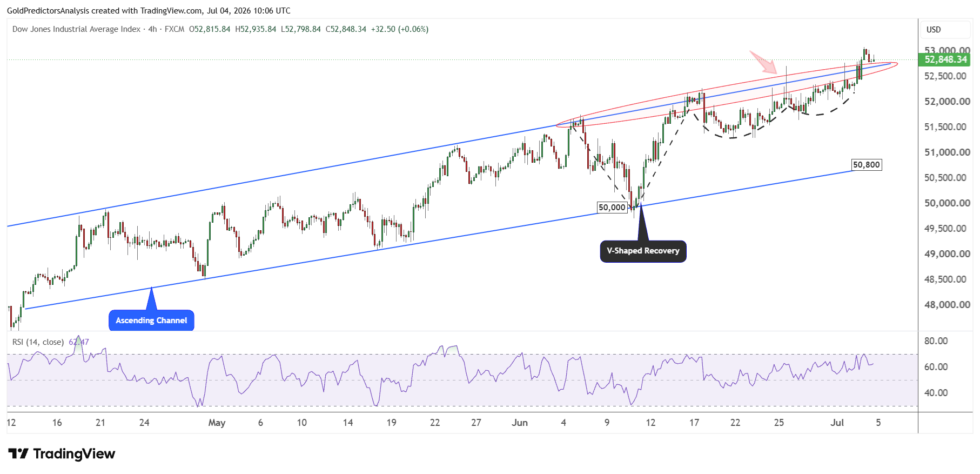Click the May label on the time axis
The width and height of the screenshot is (980, 474).
[217, 423]
